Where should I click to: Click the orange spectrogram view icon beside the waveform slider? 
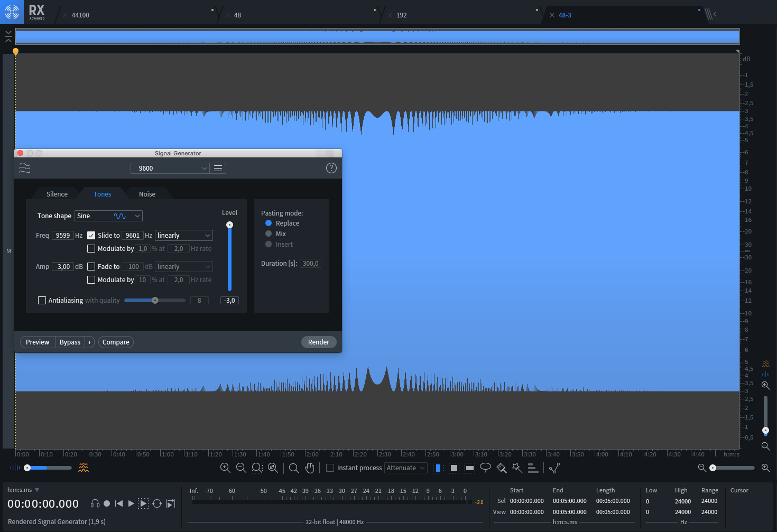click(84, 468)
